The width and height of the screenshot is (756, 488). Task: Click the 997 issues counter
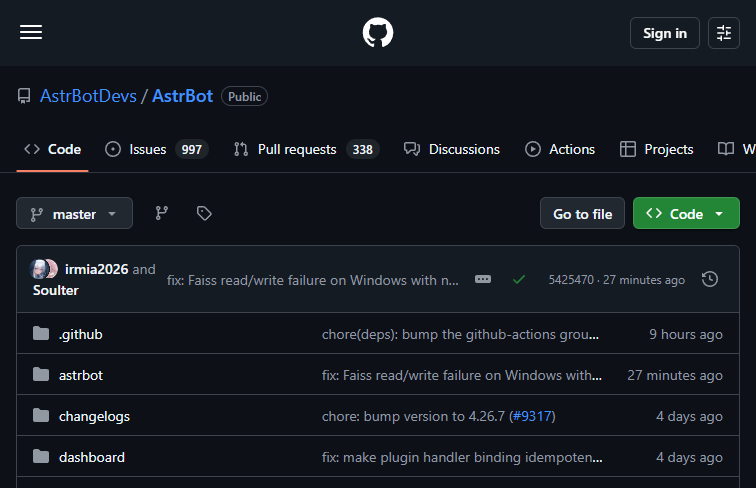click(x=191, y=149)
